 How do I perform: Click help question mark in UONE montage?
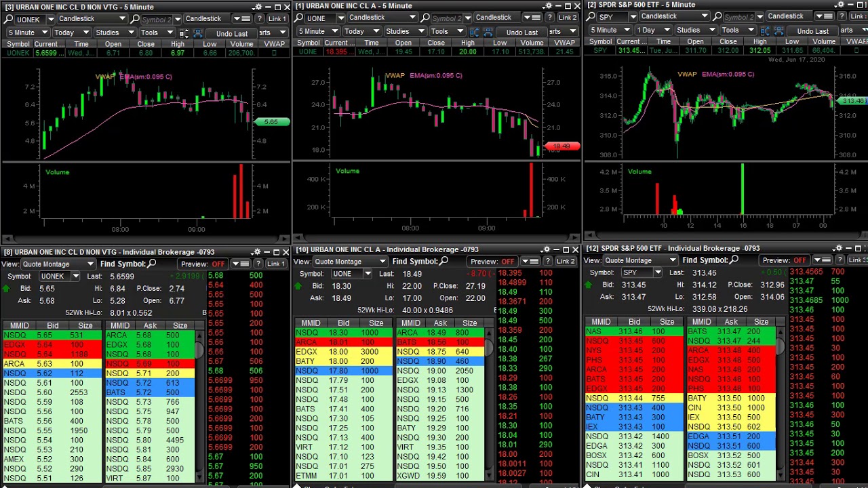(548, 261)
